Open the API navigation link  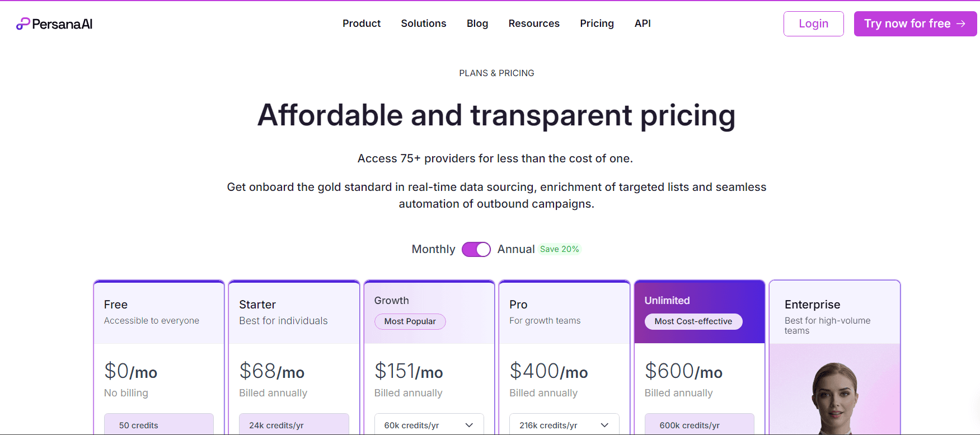(x=643, y=24)
